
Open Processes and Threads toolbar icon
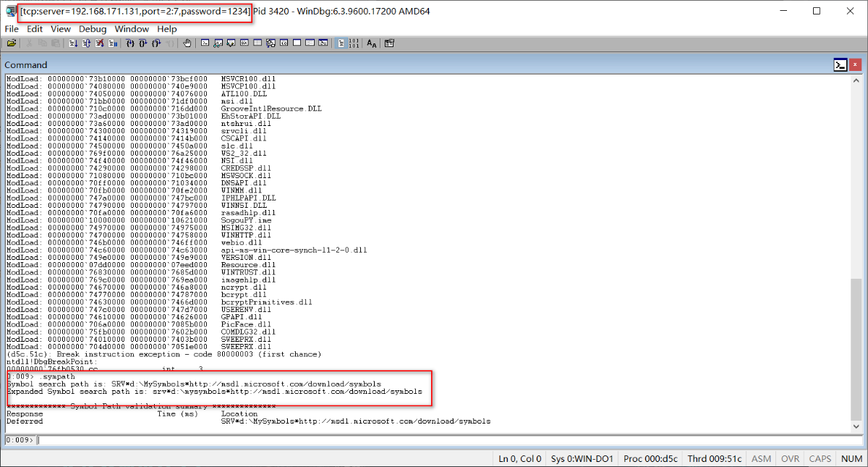click(x=310, y=43)
